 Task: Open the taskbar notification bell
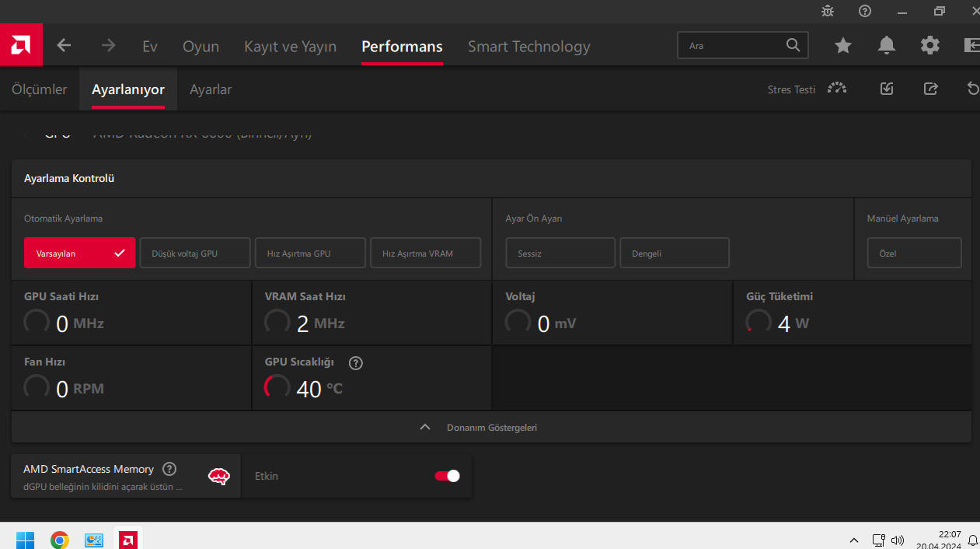[972, 540]
